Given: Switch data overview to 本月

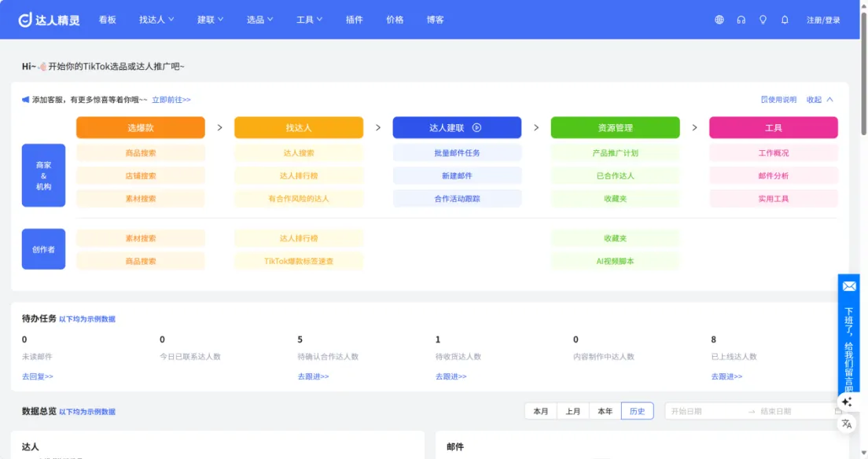Looking at the screenshot, I should [x=540, y=410].
